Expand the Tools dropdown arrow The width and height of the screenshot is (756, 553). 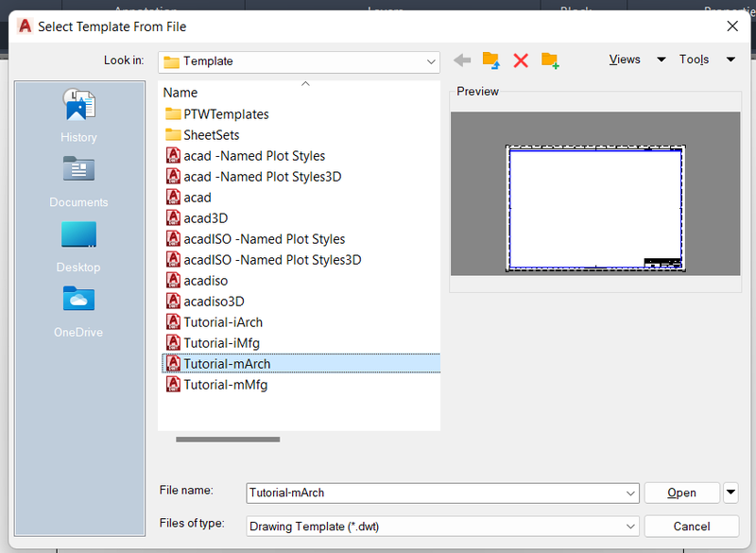[x=730, y=60]
